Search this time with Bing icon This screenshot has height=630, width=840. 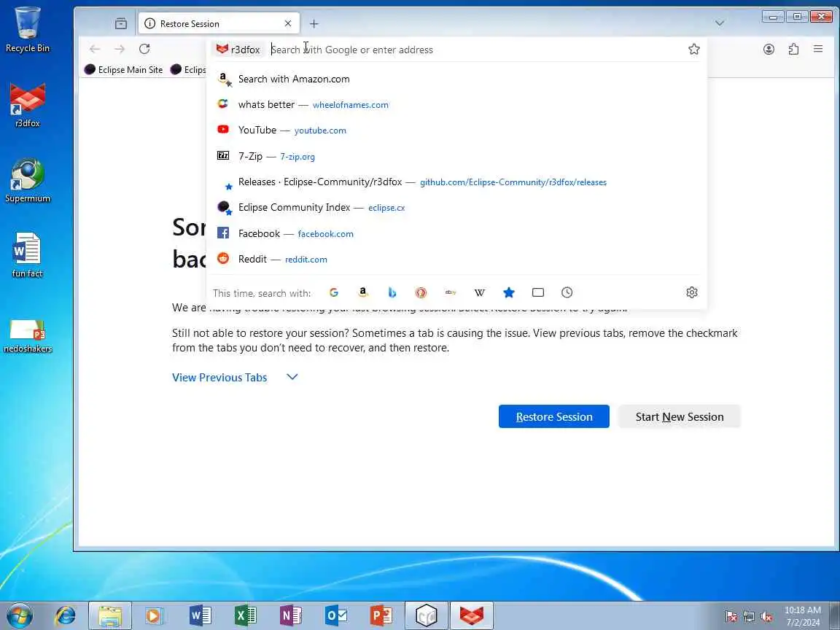(392, 292)
